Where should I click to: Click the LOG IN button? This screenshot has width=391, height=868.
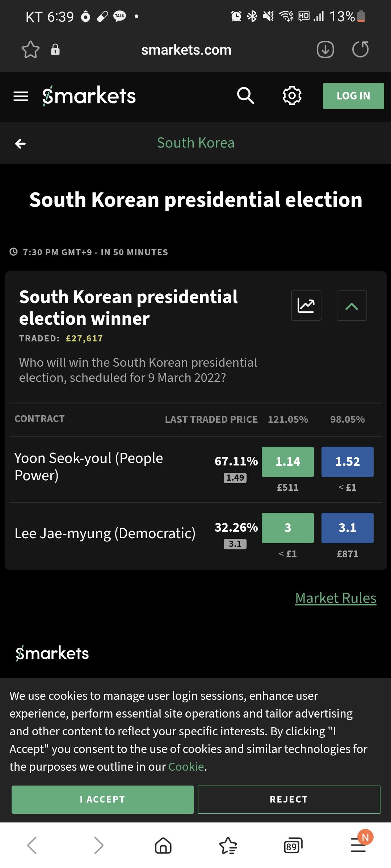coord(353,96)
